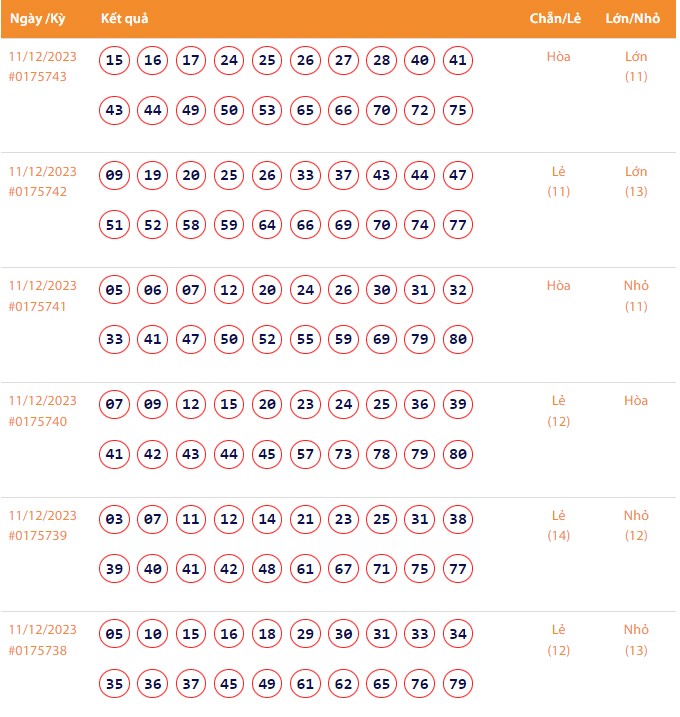Viewport: 680px width, 717px height.
Task: Select the 'Lớn/Nhỏ' column header
Action: (x=635, y=19)
